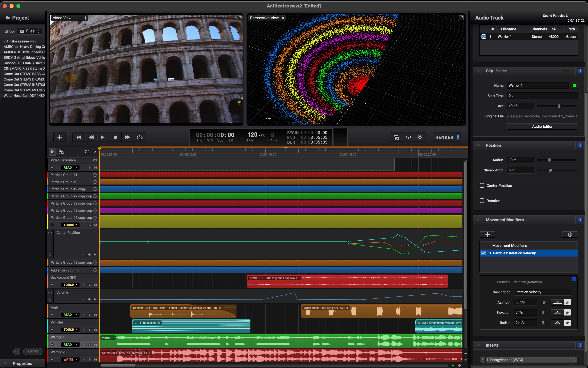This screenshot has width=588, height=368.
Task: Expand Perspective View to fullscreen
Action: (x=461, y=18)
